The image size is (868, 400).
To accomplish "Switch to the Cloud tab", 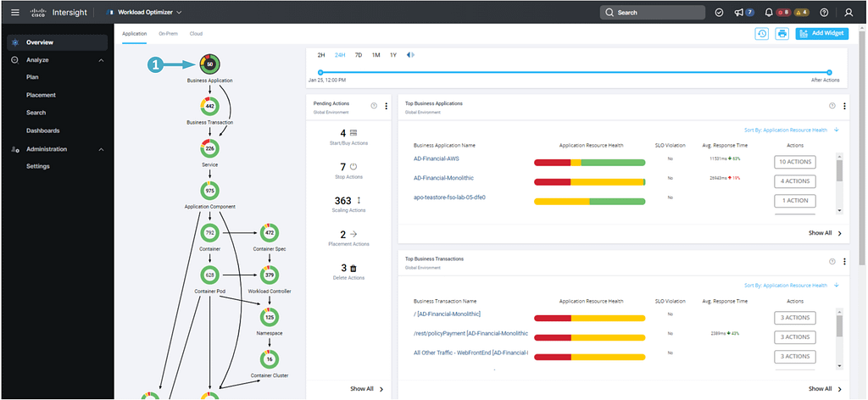I will pos(196,33).
